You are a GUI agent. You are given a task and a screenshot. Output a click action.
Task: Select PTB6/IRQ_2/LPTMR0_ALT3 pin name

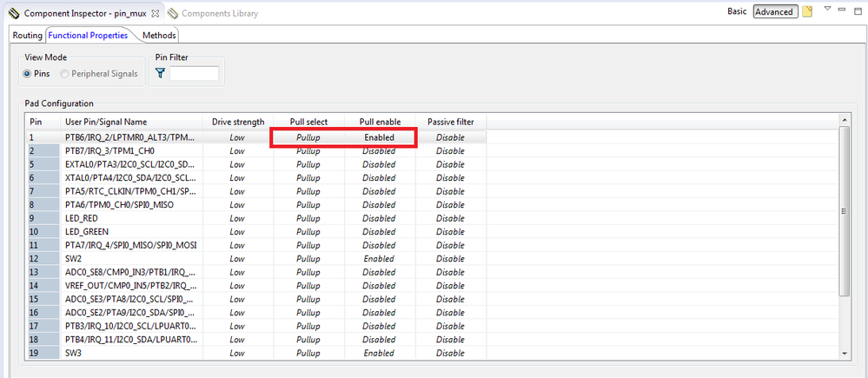[x=130, y=137]
